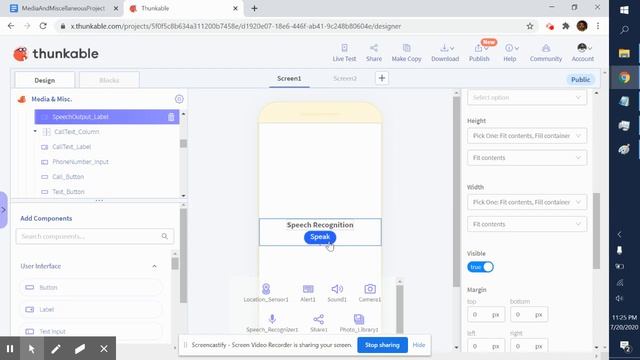Screen dimensions: 640x360
Task: Edit the top margin field
Action: 486,314
